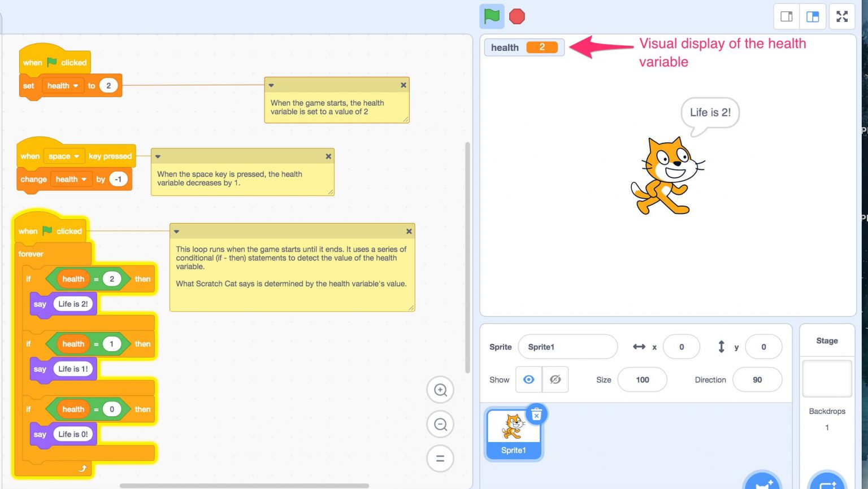This screenshot has width=868, height=489.
Task: Click the forever loop arrow icon
Action: coord(83,468)
